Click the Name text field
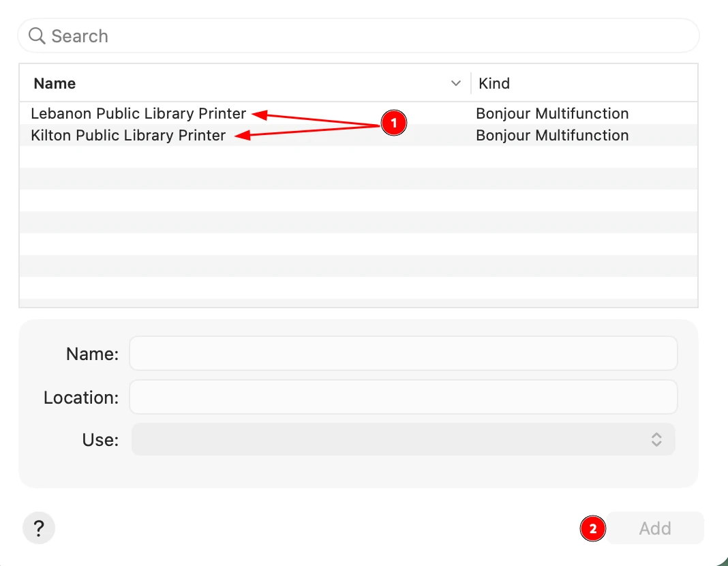 402,353
